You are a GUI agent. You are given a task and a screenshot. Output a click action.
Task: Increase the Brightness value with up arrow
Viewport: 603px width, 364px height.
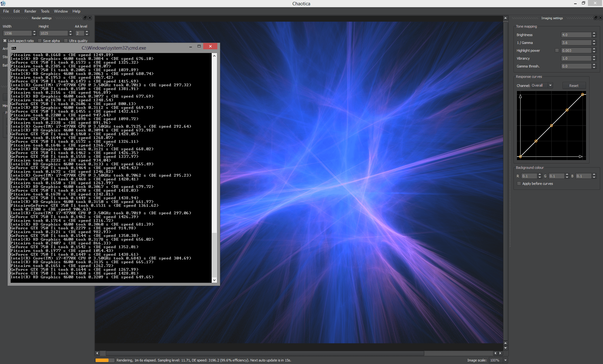click(x=594, y=33)
